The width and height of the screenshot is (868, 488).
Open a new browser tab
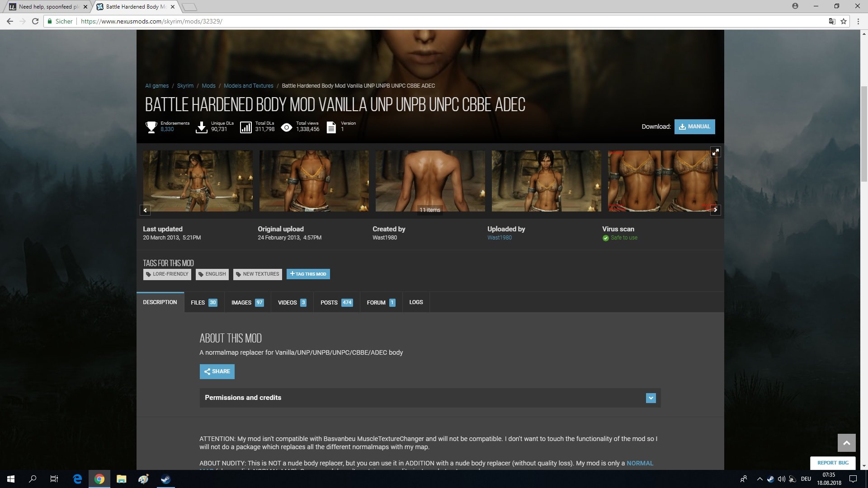click(189, 7)
